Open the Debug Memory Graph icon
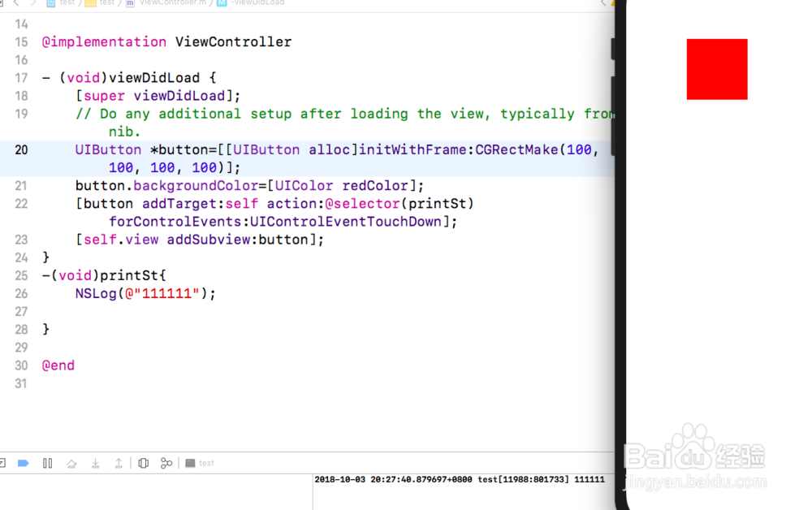The image size is (812, 510). 166,463
